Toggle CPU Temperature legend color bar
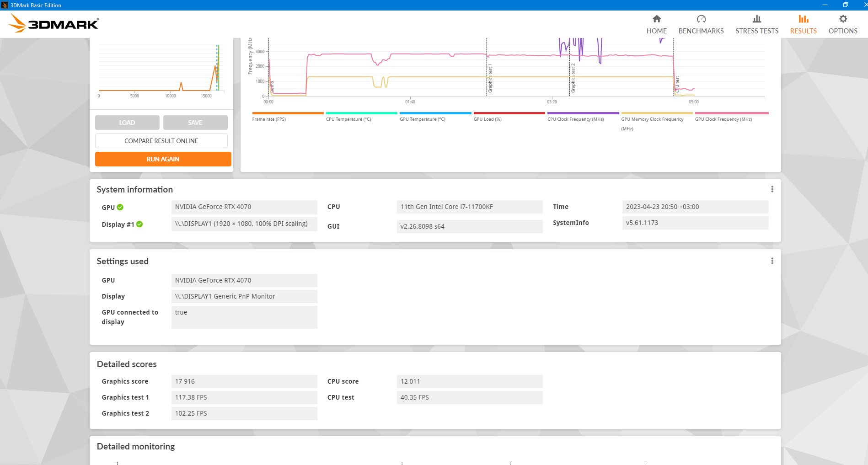This screenshot has width=868, height=465. (362, 113)
